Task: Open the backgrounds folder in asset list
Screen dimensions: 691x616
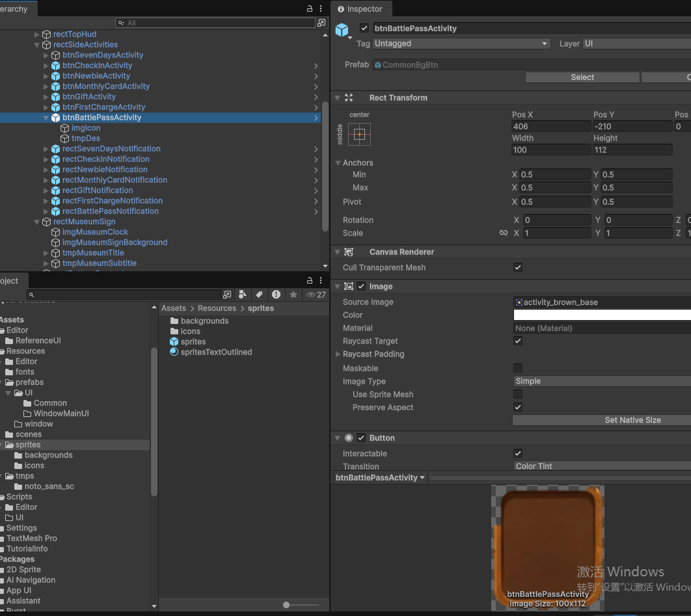Action: pos(199,321)
